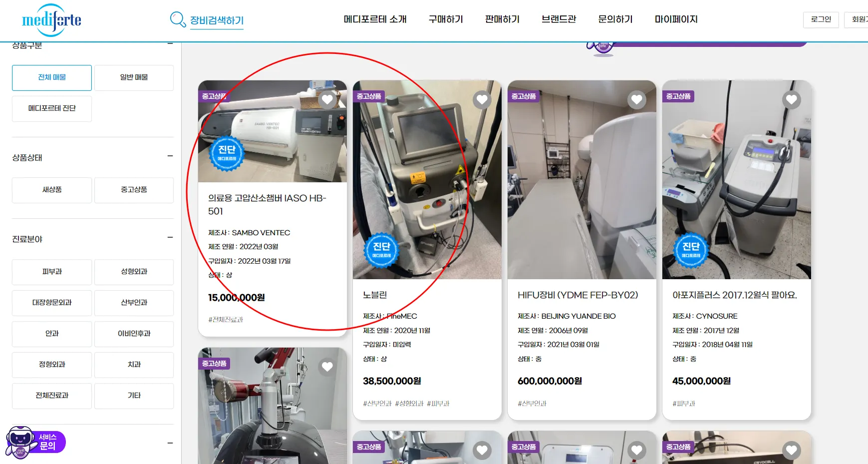Viewport: 868px width, 464px height.
Task: Click the 38,500,000원 price
Action: pos(392,381)
